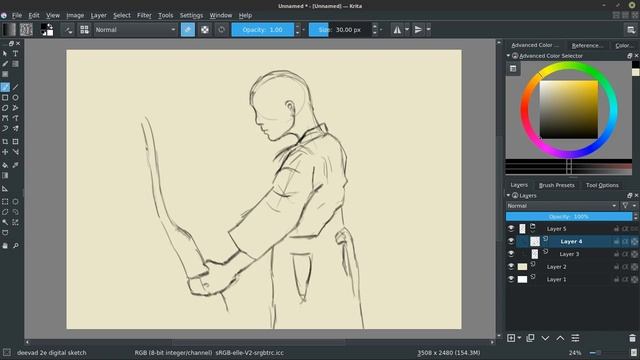This screenshot has height=360, width=640.
Task: Open the Filter menu
Action: tap(144, 16)
